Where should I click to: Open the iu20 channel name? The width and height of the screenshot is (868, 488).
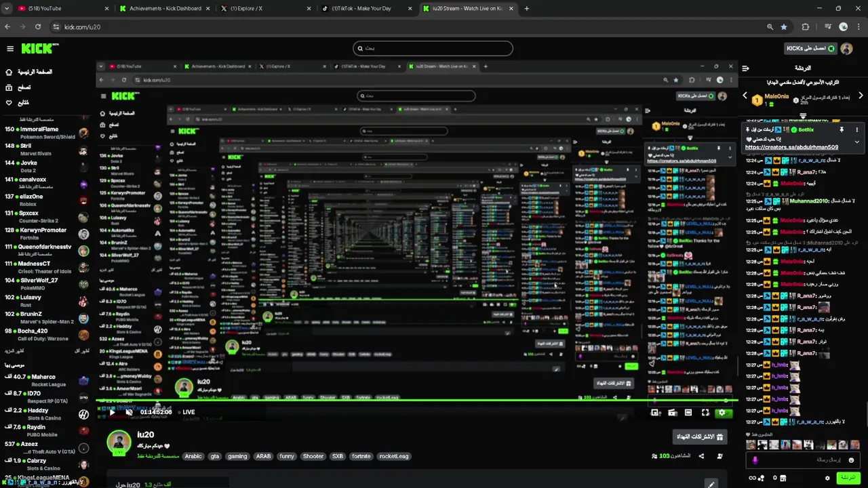[x=146, y=434]
